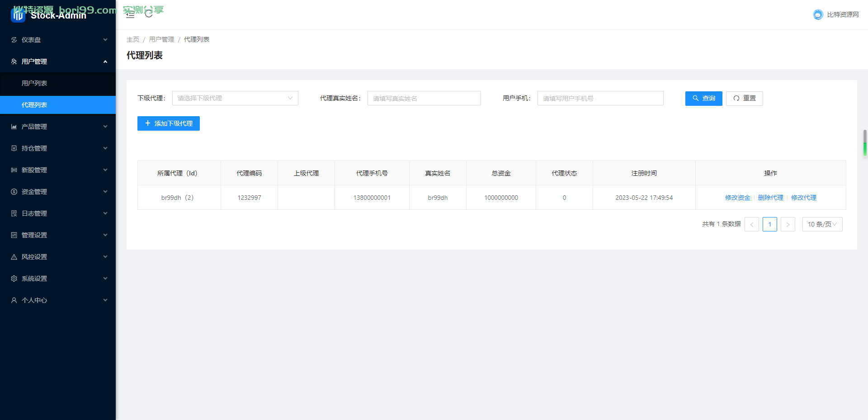Expand the 新股管理 menu chevron
Viewport: 868px width, 420px height.
click(x=105, y=170)
